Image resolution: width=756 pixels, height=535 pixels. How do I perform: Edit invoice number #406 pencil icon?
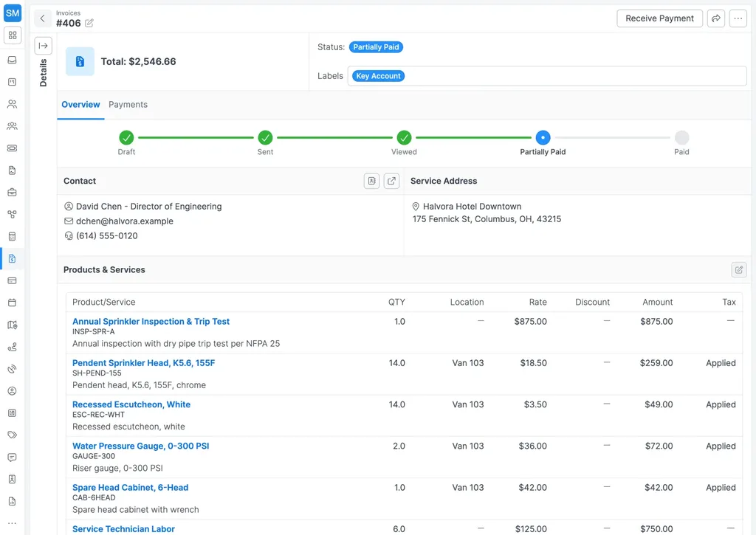pos(89,23)
